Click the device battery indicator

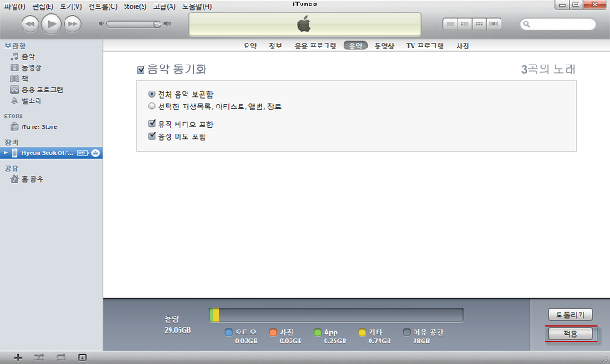(83, 152)
